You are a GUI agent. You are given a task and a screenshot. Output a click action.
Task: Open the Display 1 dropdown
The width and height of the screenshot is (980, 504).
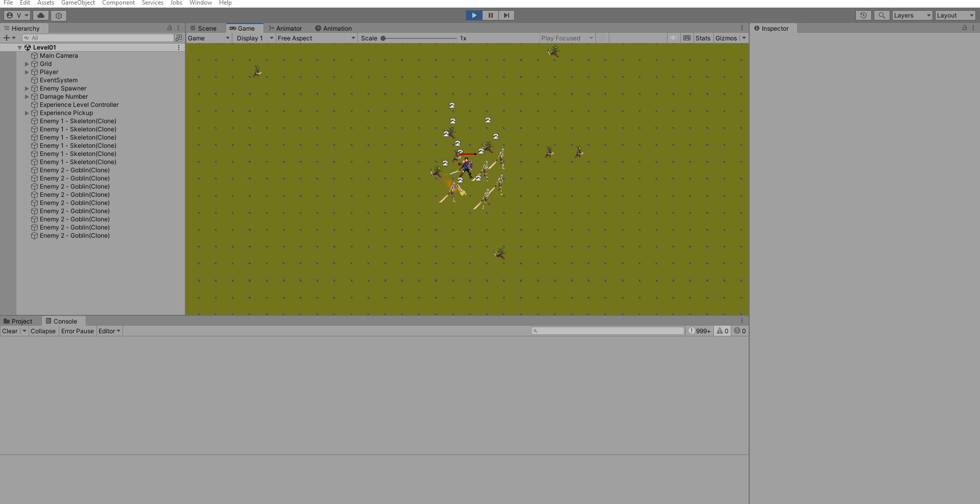click(254, 38)
